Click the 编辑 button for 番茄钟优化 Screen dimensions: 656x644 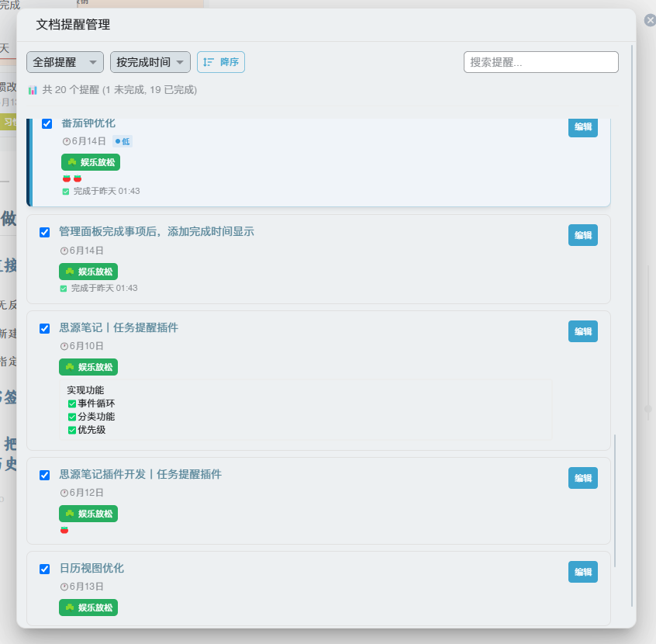[x=582, y=127]
